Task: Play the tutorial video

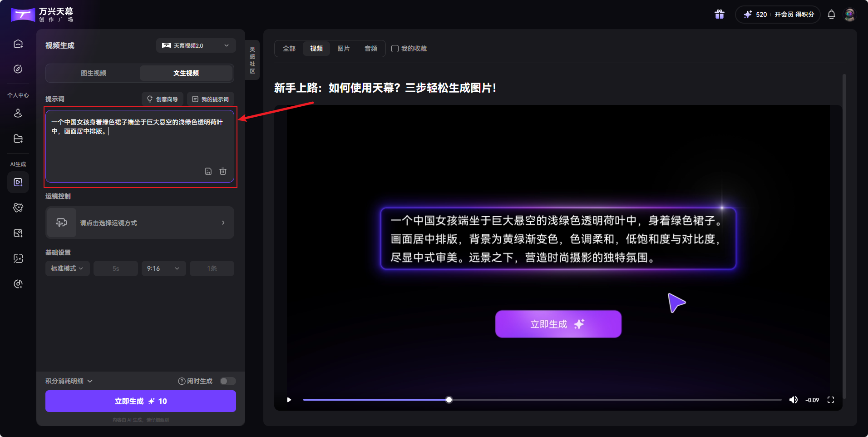Action: coord(289,400)
